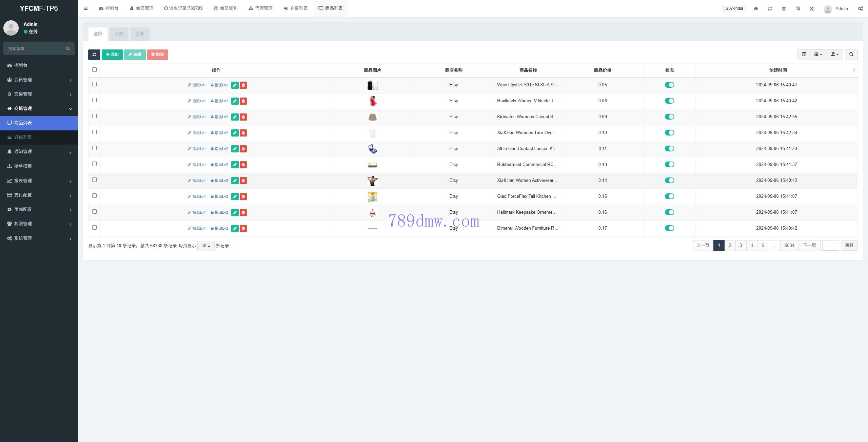Go to page 5834 in pagination
Screen dimensions: 868x442
coord(789,246)
